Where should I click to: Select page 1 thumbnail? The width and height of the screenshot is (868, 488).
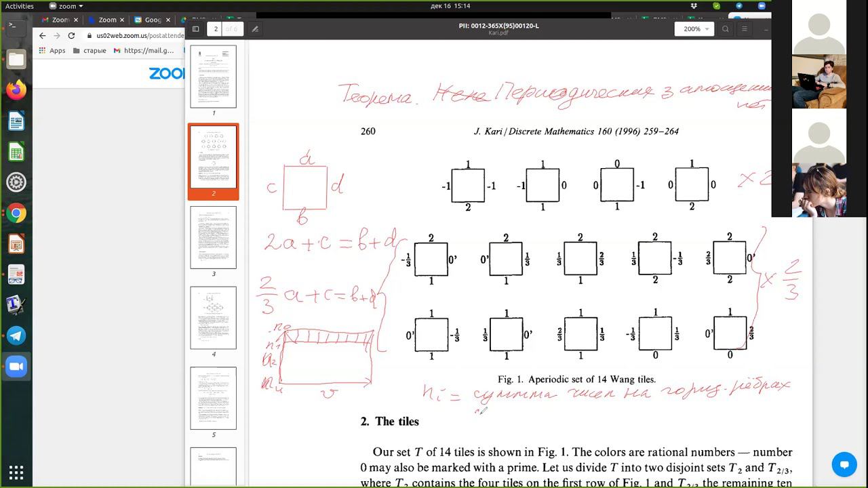point(213,77)
